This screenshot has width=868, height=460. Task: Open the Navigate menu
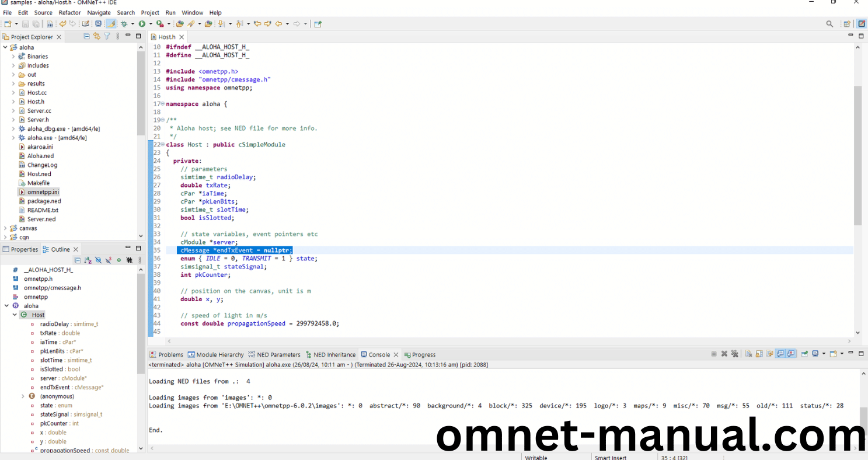click(99, 12)
